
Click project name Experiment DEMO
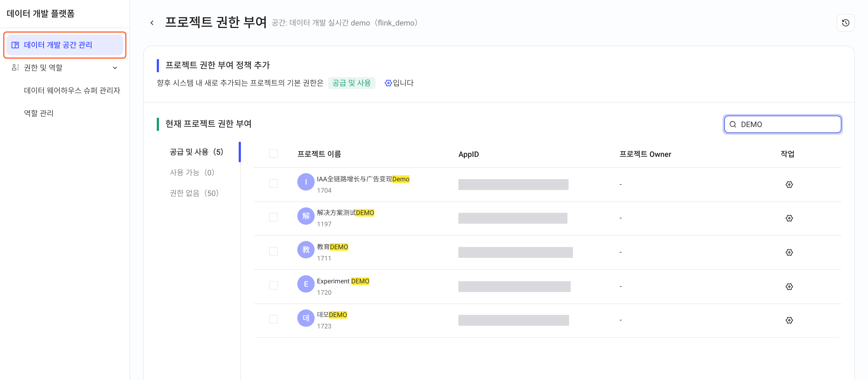pos(343,281)
